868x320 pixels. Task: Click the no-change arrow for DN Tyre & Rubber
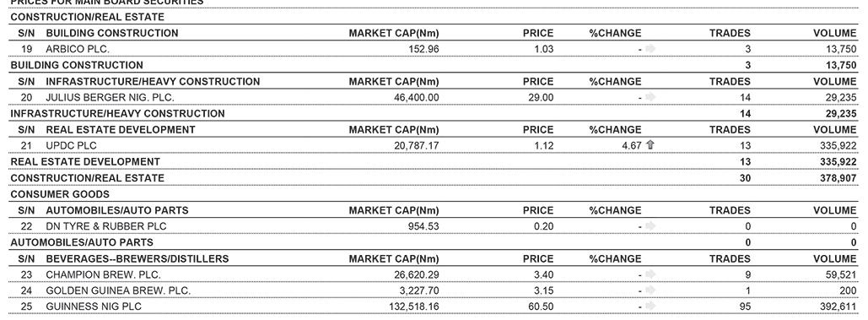[650, 226]
